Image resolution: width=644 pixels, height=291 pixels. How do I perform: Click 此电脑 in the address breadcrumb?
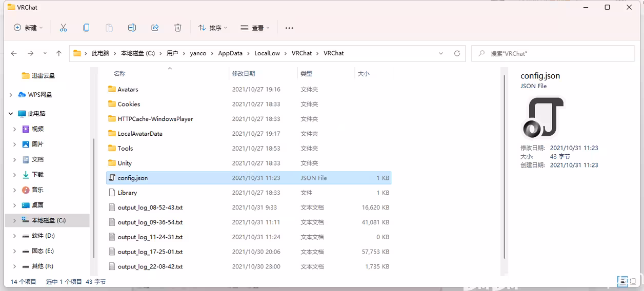100,53
